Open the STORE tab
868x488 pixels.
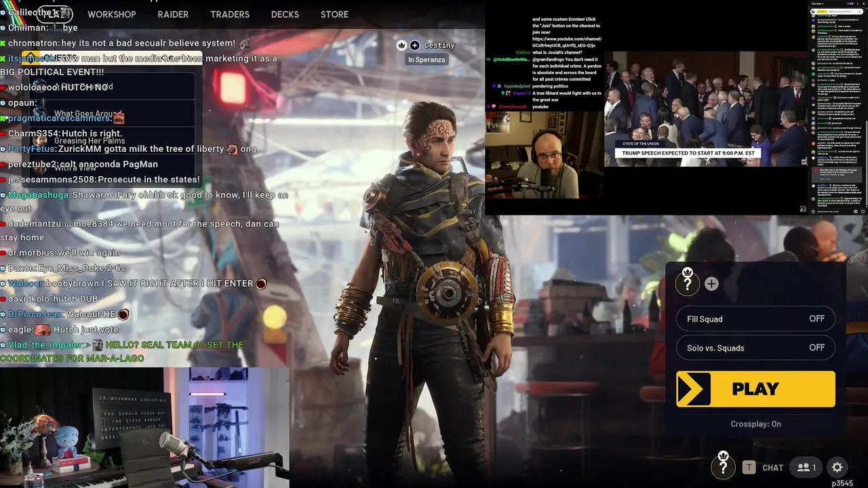click(334, 14)
